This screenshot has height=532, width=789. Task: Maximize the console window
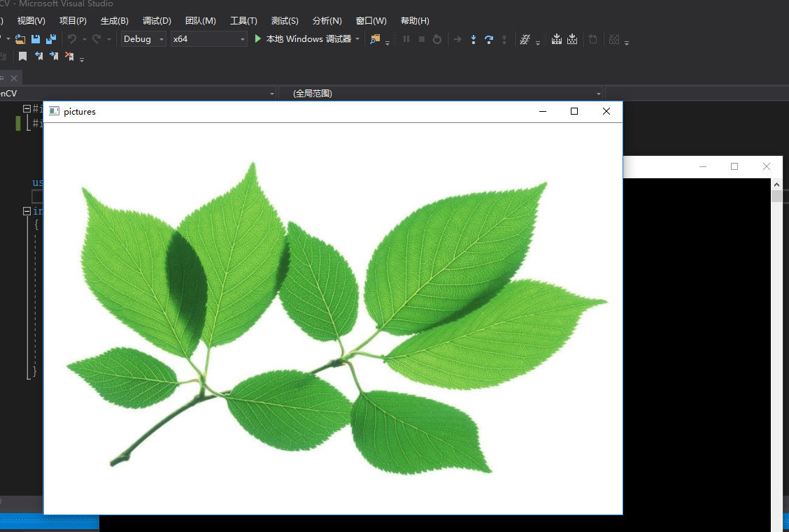click(734, 166)
